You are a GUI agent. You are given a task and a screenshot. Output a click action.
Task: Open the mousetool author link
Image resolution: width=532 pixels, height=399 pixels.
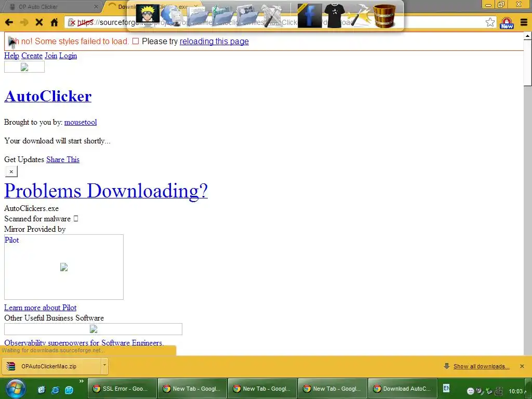81,122
